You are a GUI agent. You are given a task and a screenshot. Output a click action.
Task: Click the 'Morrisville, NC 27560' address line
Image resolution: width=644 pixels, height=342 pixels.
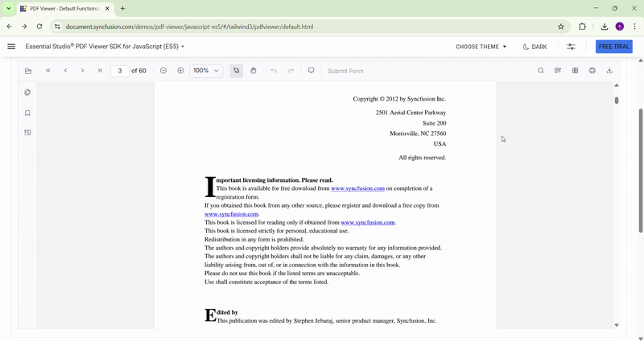point(418,134)
